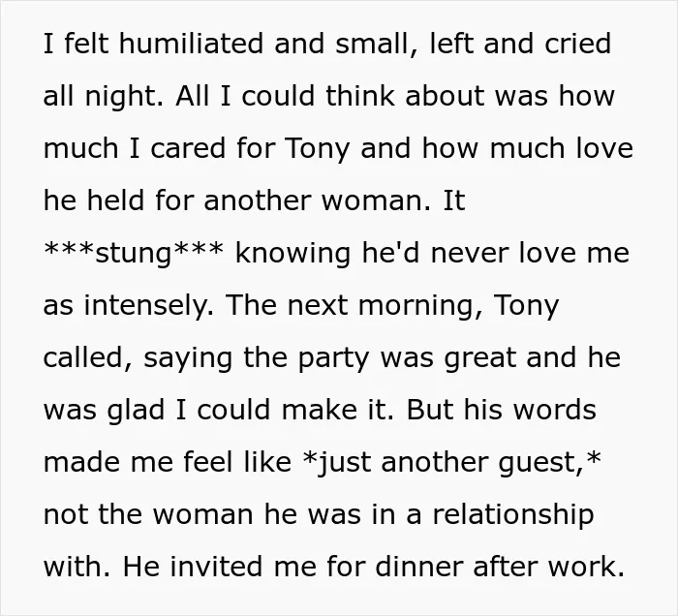The width and height of the screenshot is (678, 616).
Task: Click the word "intensely."
Action: 149,306
